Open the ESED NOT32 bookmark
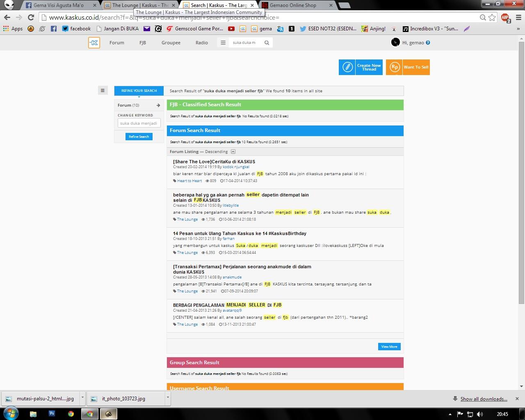 (x=328, y=29)
